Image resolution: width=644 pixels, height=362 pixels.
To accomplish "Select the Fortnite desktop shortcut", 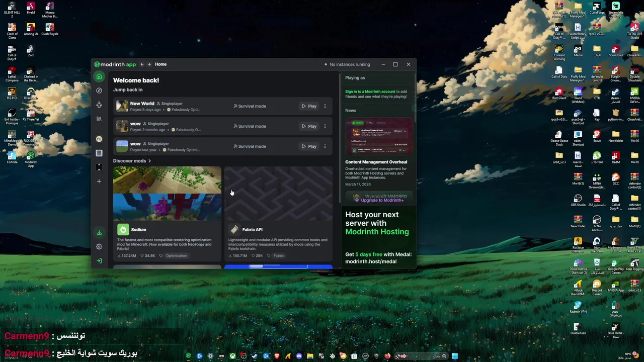I will pyautogui.click(x=12, y=158).
